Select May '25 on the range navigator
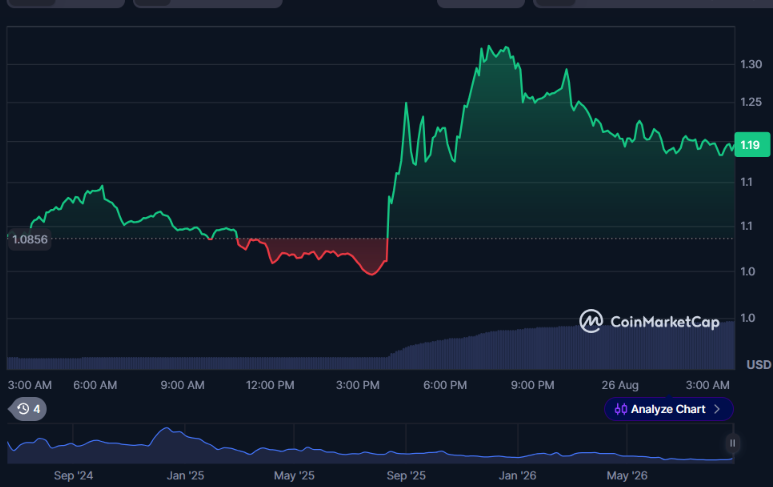Image resolution: width=773 pixels, height=487 pixels. click(294, 476)
